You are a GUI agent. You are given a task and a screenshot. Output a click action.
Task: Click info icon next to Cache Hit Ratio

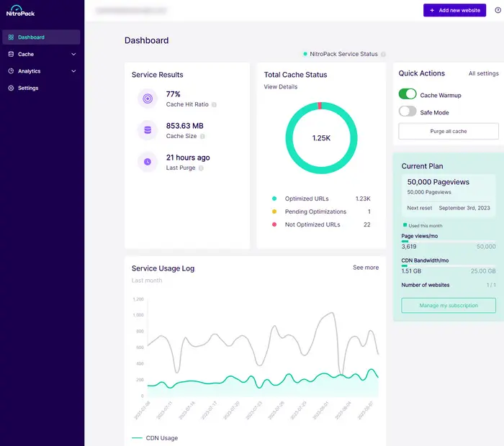coord(214,105)
